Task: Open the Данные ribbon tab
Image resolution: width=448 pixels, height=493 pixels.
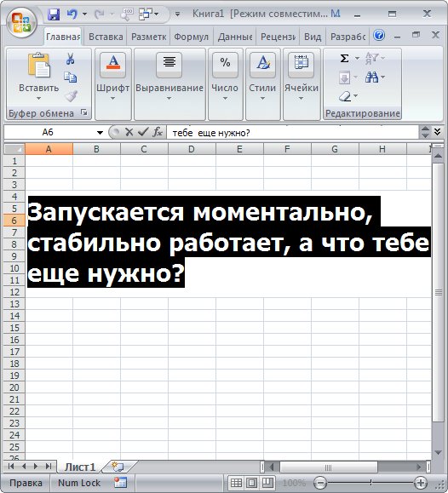Action: click(235, 37)
